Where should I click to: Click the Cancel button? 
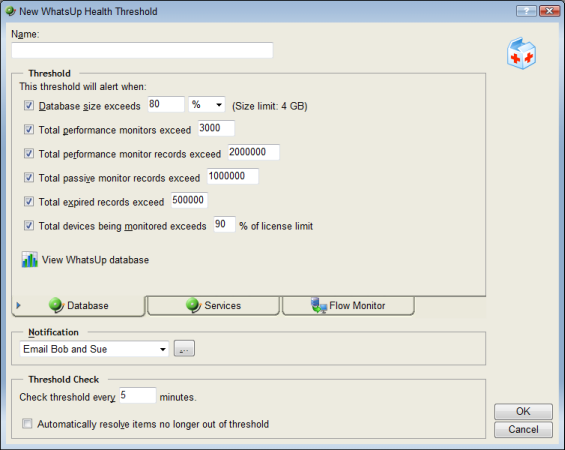click(x=523, y=429)
